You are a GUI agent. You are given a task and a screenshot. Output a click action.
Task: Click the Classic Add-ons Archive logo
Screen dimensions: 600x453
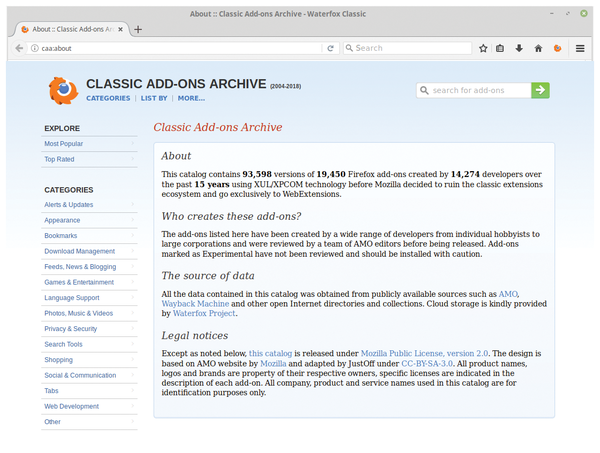[x=63, y=91]
